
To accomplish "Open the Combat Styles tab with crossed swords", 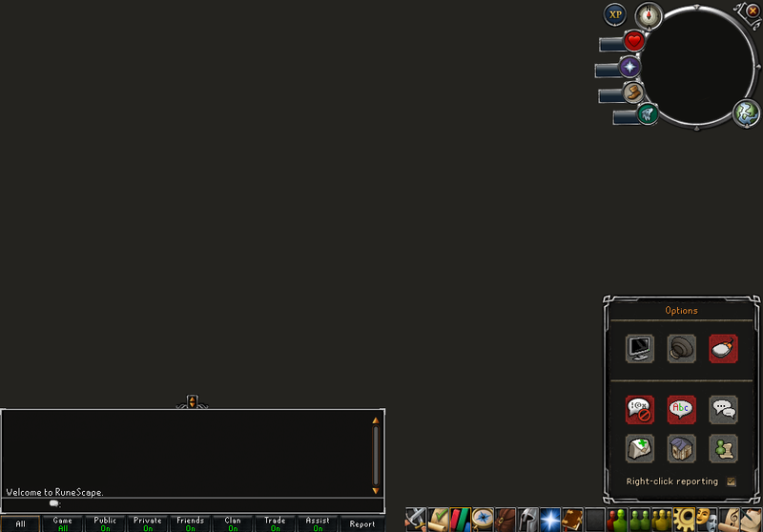I will click(x=416, y=520).
